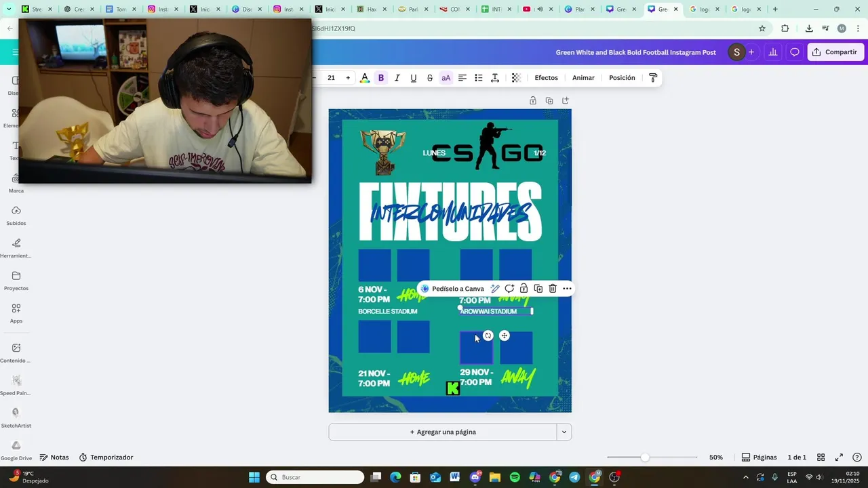Open Discord from the taskbar
Screen dimensions: 868x488
tap(475, 477)
